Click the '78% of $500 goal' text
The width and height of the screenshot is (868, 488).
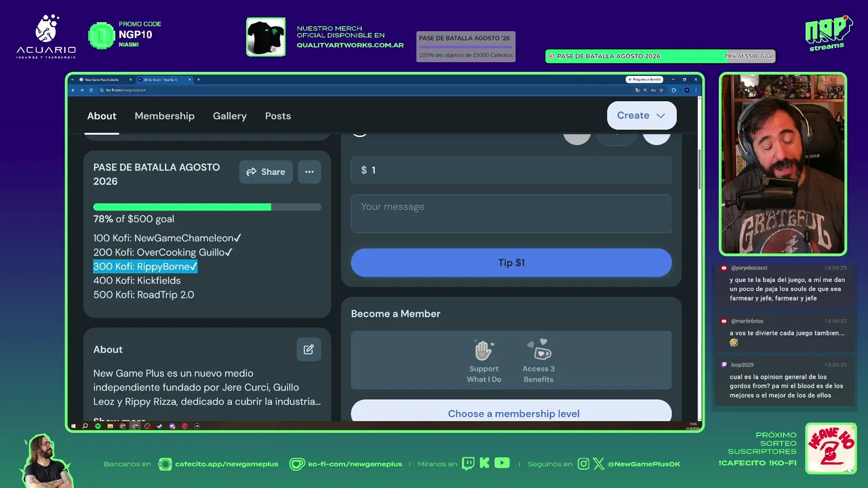pyautogui.click(x=134, y=219)
